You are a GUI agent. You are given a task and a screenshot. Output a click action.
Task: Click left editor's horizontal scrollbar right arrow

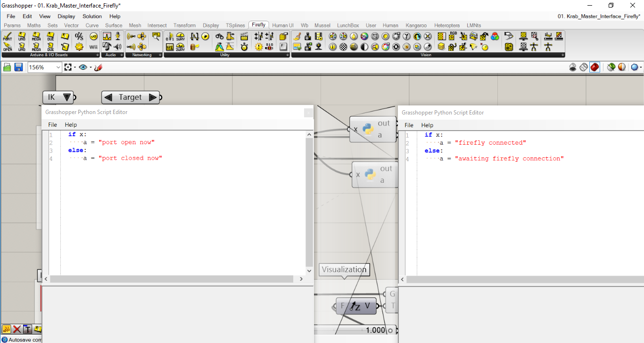click(x=302, y=279)
